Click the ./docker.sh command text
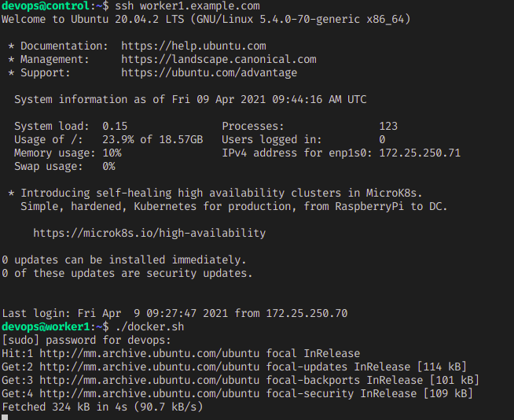The width and height of the screenshot is (514, 420). (150, 327)
